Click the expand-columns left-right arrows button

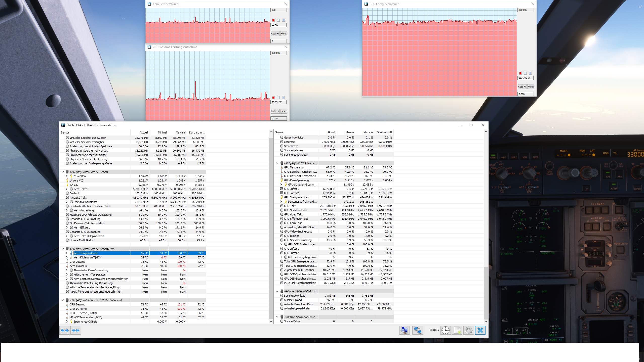pyautogui.click(x=65, y=330)
